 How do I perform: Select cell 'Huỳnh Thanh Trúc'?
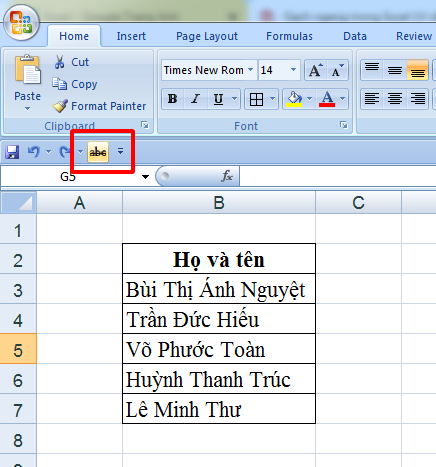coord(219,379)
